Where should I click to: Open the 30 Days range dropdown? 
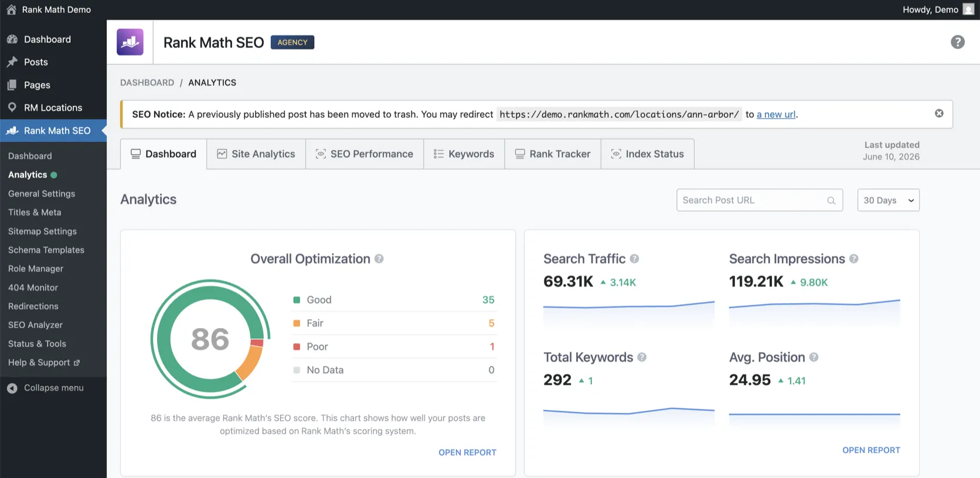[888, 200]
